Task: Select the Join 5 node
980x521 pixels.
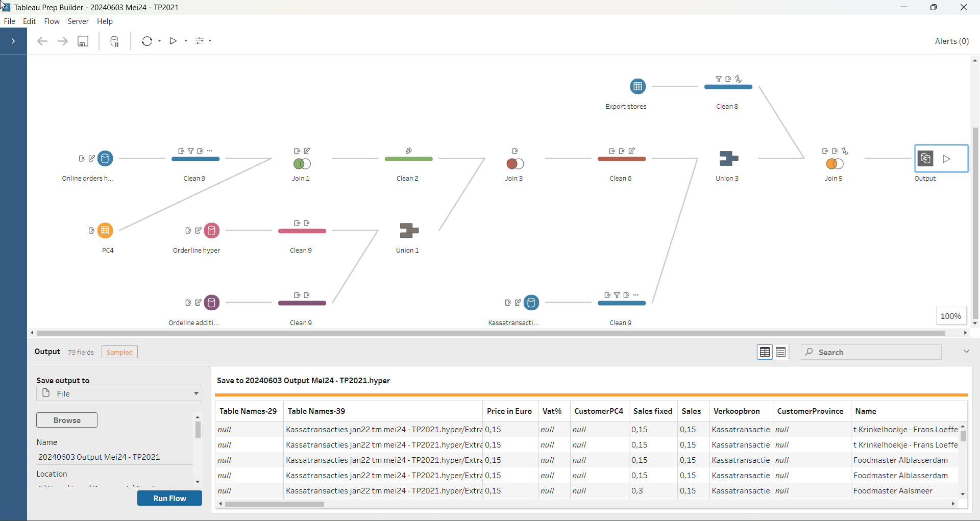Action: point(835,164)
